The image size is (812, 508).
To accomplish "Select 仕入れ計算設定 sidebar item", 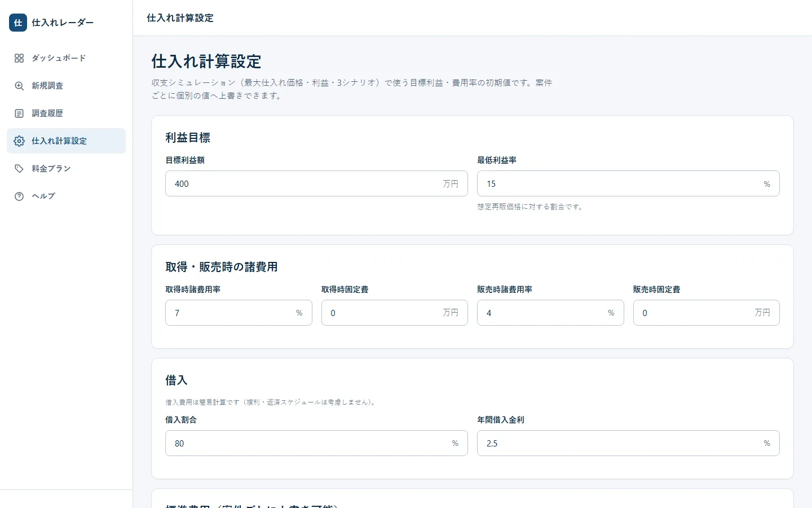I will pos(66,141).
